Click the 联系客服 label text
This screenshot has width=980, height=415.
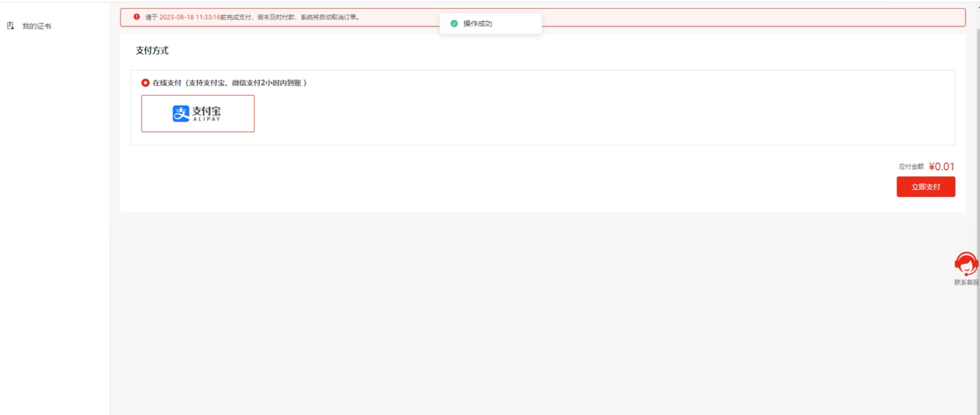pyautogui.click(x=966, y=282)
